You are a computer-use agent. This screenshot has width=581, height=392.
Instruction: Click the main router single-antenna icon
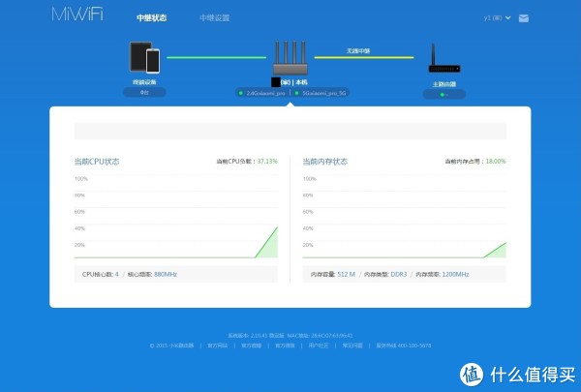pos(443,58)
